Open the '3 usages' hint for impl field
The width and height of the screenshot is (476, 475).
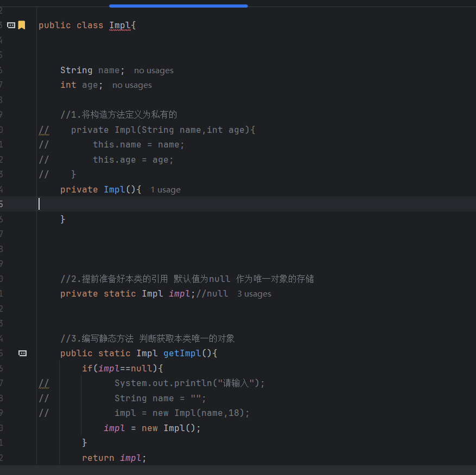point(254,294)
